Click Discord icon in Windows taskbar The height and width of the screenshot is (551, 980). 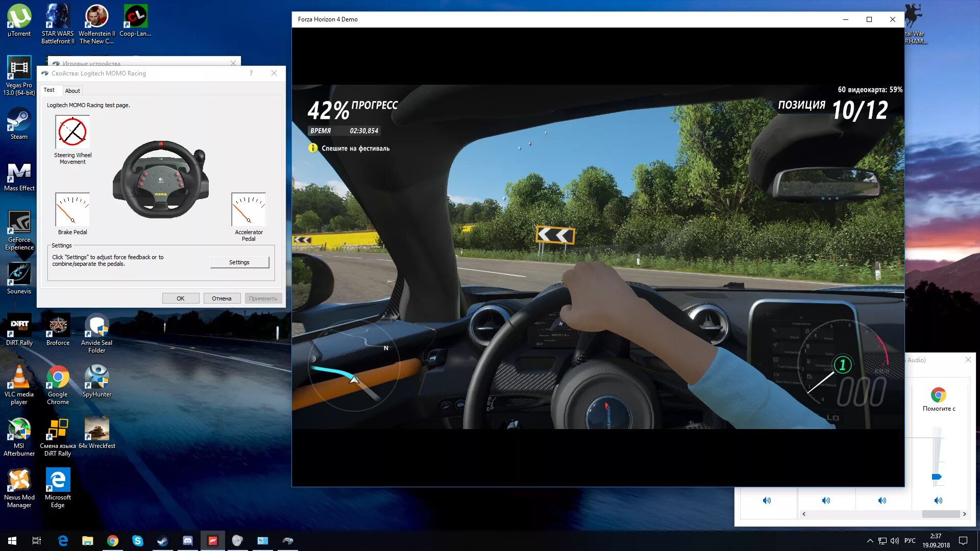pyautogui.click(x=187, y=540)
